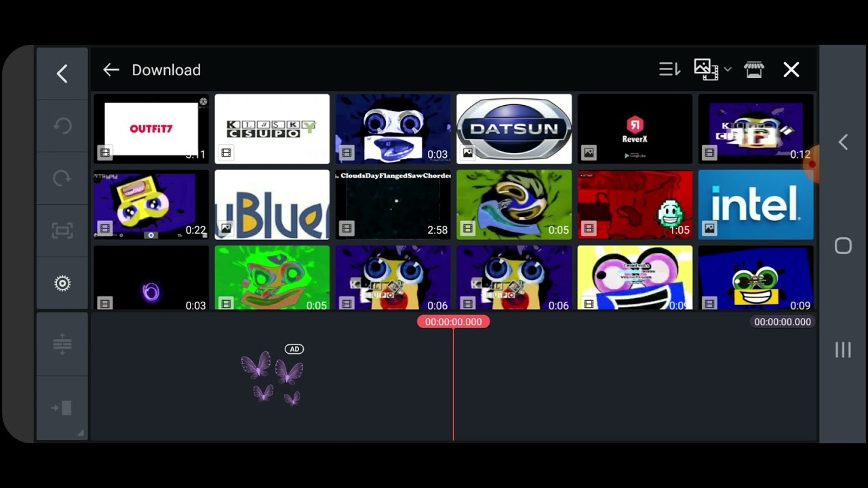This screenshot has height=488, width=868.
Task: Click the total duration 00:00:00.000 at right
Action: tap(783, 322)
